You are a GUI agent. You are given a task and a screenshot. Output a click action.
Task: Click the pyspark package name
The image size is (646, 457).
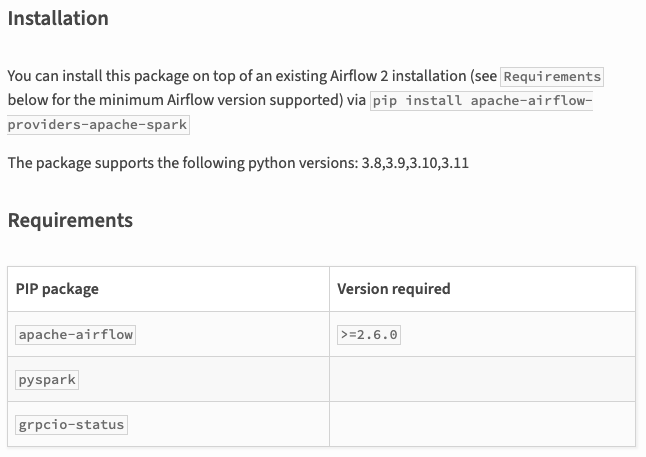click(47, 380)
